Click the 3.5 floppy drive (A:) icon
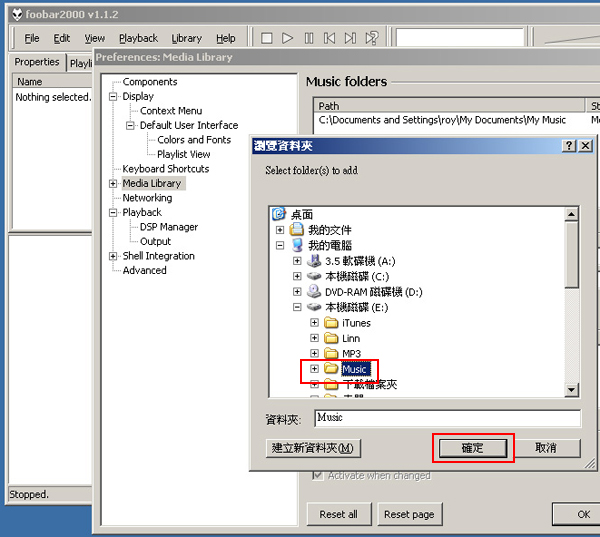 (314, 261)
